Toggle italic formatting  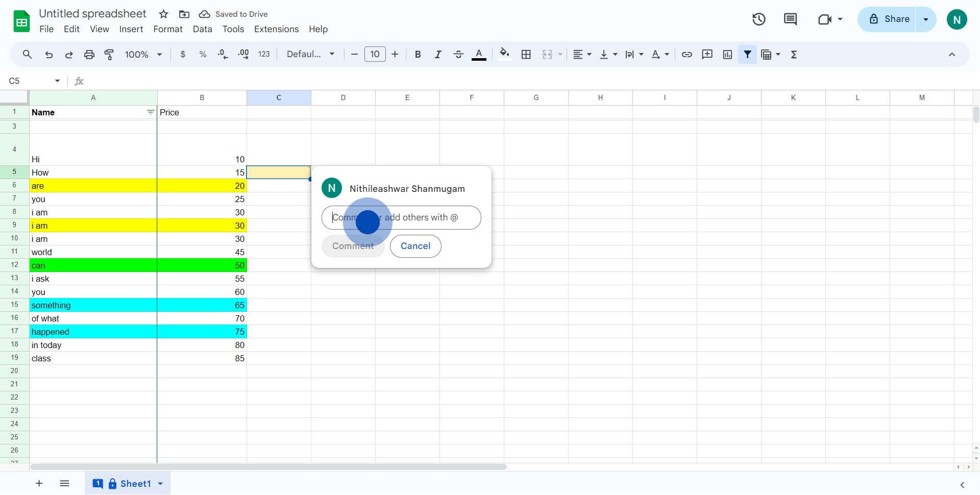coord(438,55)
